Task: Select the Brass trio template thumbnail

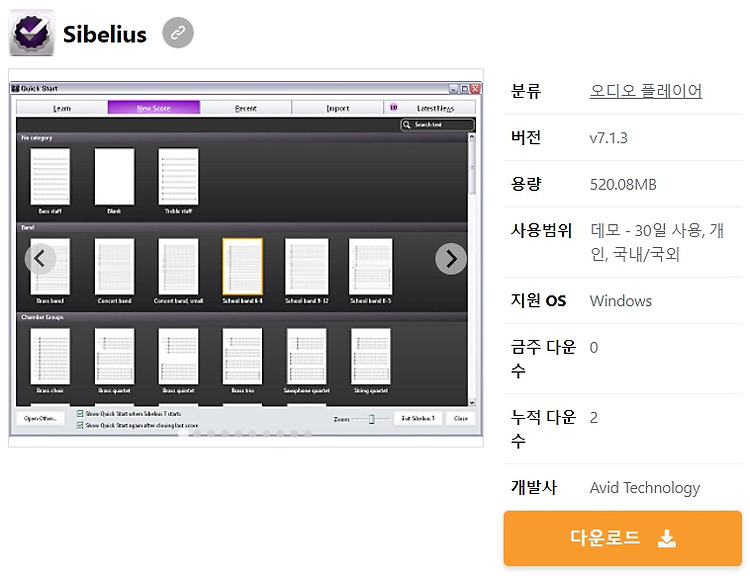Action: pyautogui.click(x=243, y=356)
